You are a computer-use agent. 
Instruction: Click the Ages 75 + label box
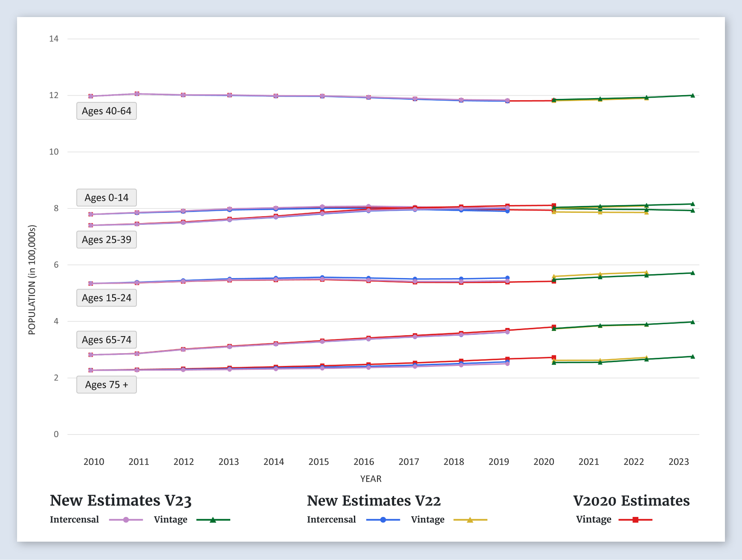(107, 385)
